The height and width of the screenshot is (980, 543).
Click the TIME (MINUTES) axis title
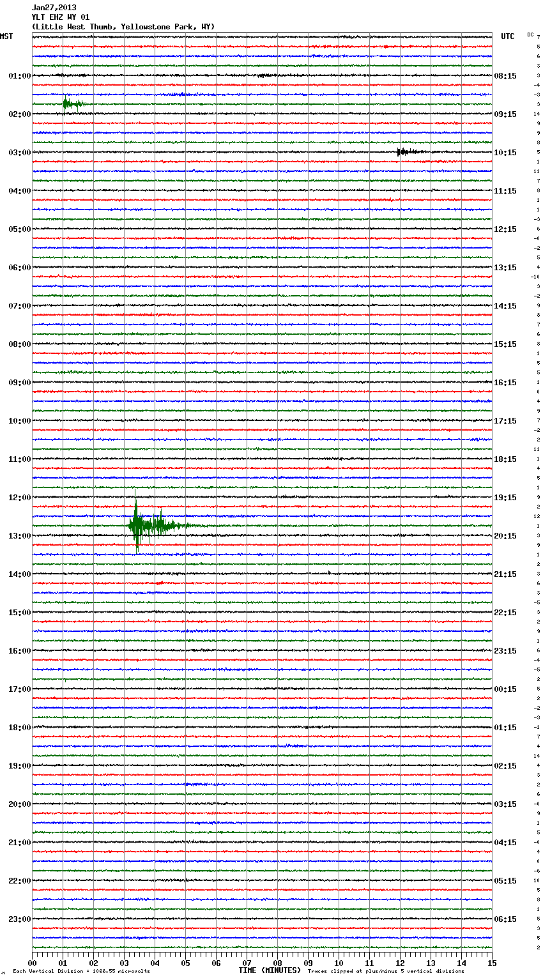pyautogui.click(x=270, y=970)
